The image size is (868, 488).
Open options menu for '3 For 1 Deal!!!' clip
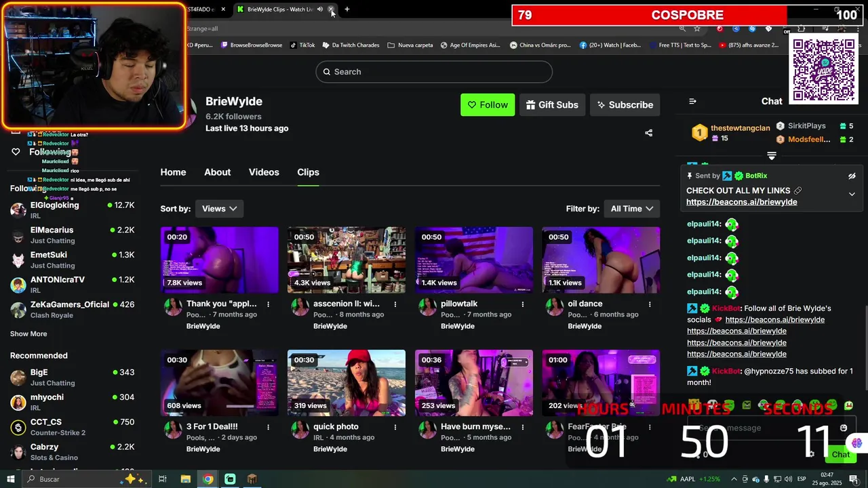268,427
